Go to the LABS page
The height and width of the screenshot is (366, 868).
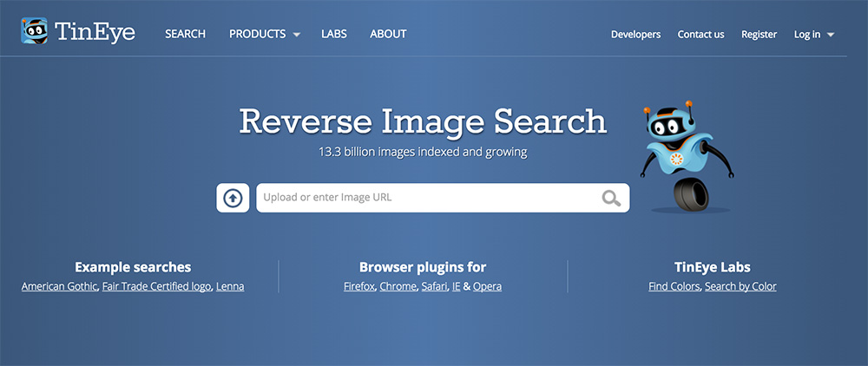click(x=334, y=34)
